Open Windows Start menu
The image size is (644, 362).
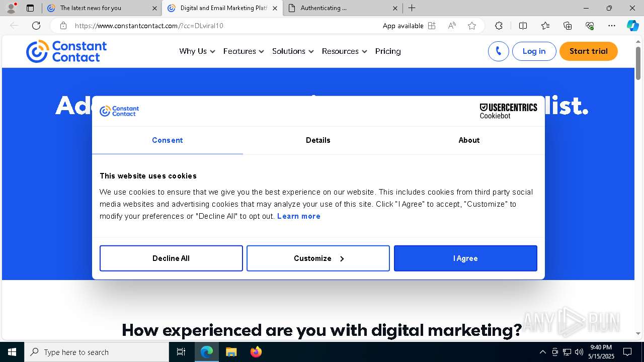coord(12,352)
